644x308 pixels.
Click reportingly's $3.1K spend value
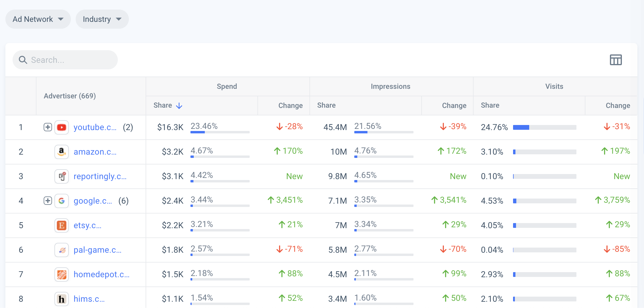pyautogui.click(x=173, y=176)
